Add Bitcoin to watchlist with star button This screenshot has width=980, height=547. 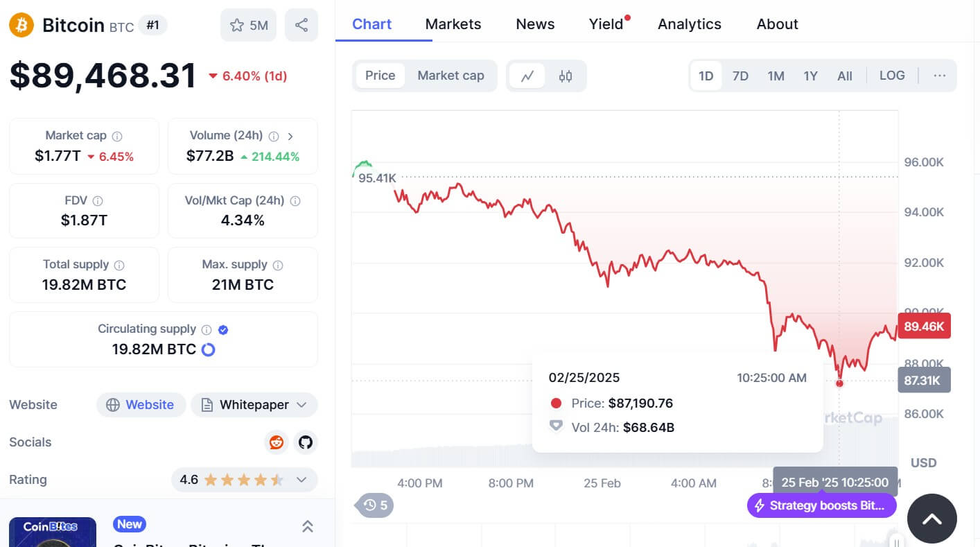[248, 26]
